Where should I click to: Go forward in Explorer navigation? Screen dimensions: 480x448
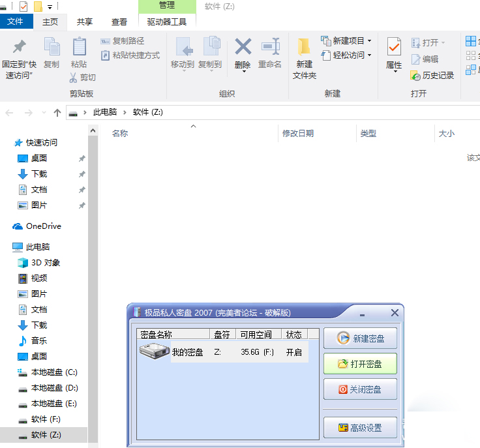click(x=29, y=113)
